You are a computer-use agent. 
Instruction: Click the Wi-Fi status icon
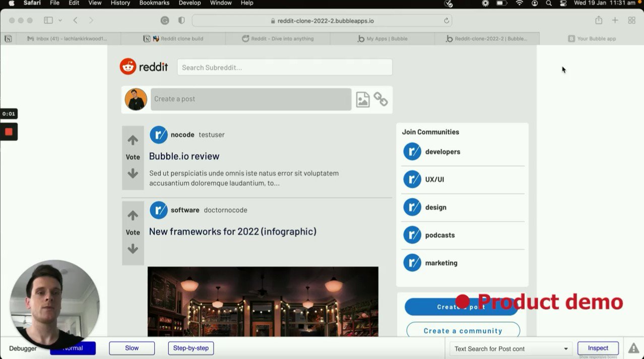(x=519, y=3)
